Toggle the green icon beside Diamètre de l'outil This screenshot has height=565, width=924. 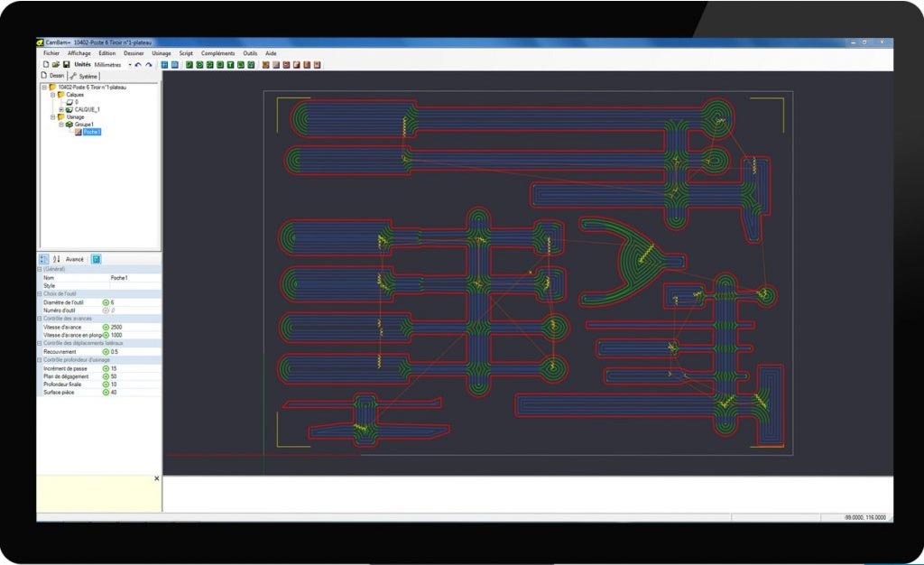[106, 302]
